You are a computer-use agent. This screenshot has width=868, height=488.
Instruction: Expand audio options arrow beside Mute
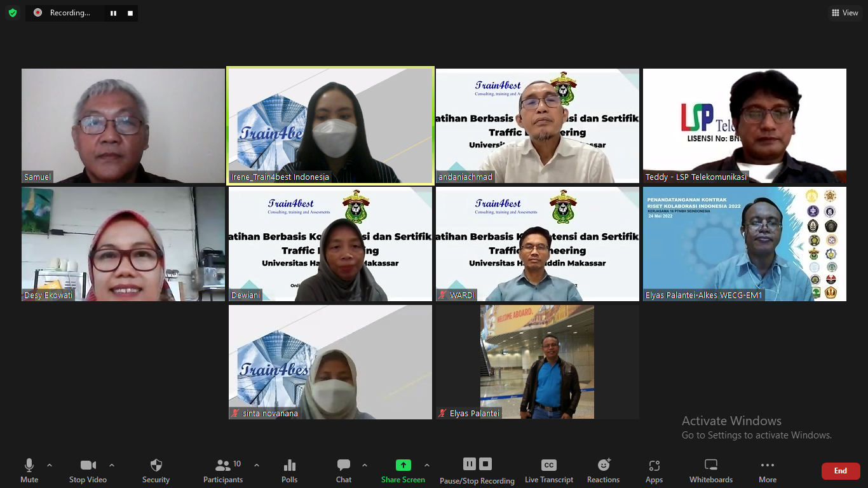click(x=50, y=465)
